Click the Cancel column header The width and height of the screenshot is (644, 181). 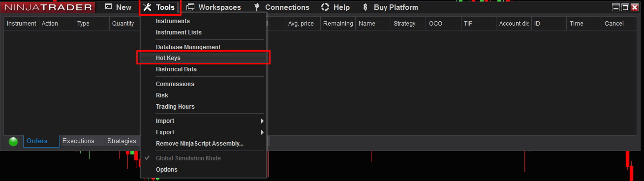point(619,24)
